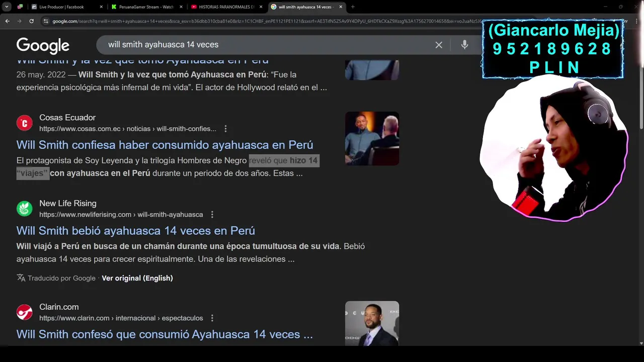View site information icon in address bar
The image size is (644, 362).
(x=46, y=21)
